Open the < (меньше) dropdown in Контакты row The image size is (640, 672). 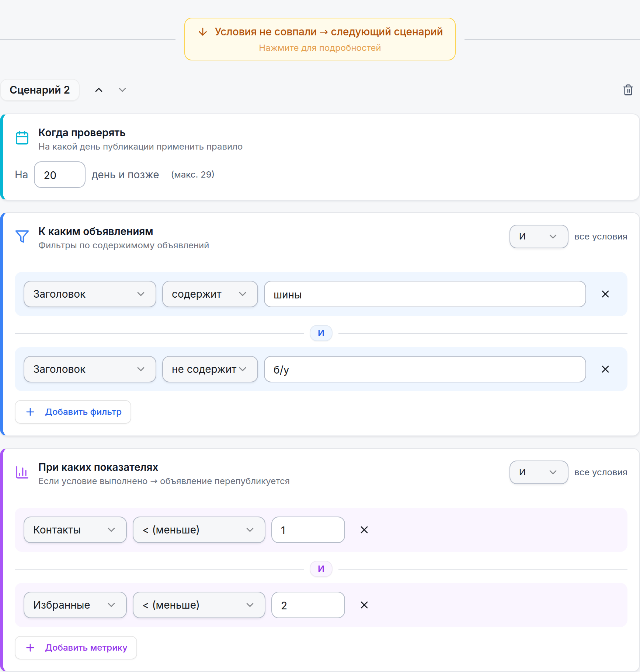click(199, 530)
